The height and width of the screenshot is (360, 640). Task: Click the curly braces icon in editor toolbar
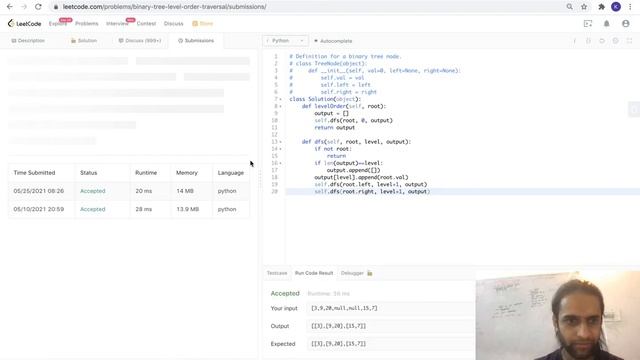(588, 41)
